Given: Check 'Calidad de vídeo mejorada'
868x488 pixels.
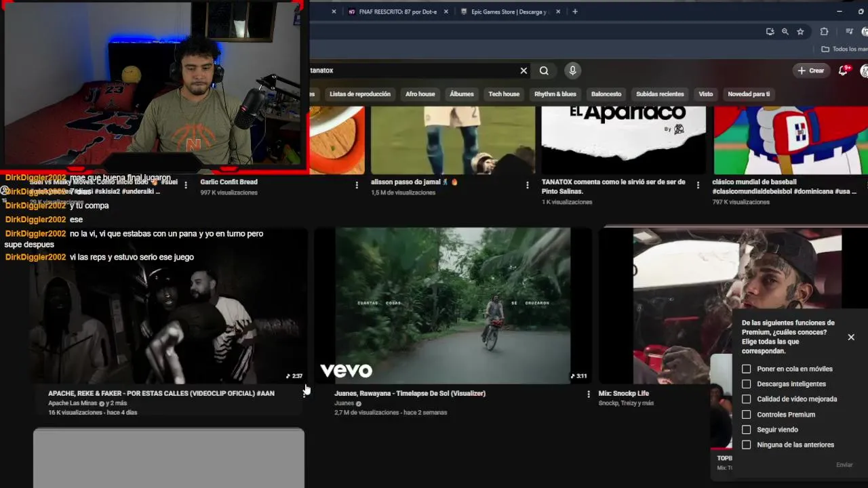Looking at the screenshot, I should pos(746,399).
